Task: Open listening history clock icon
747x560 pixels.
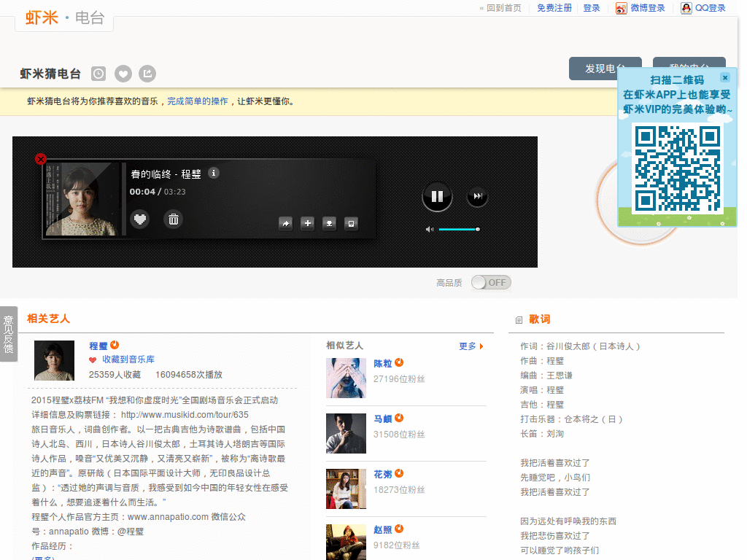Action: [98, 74]
